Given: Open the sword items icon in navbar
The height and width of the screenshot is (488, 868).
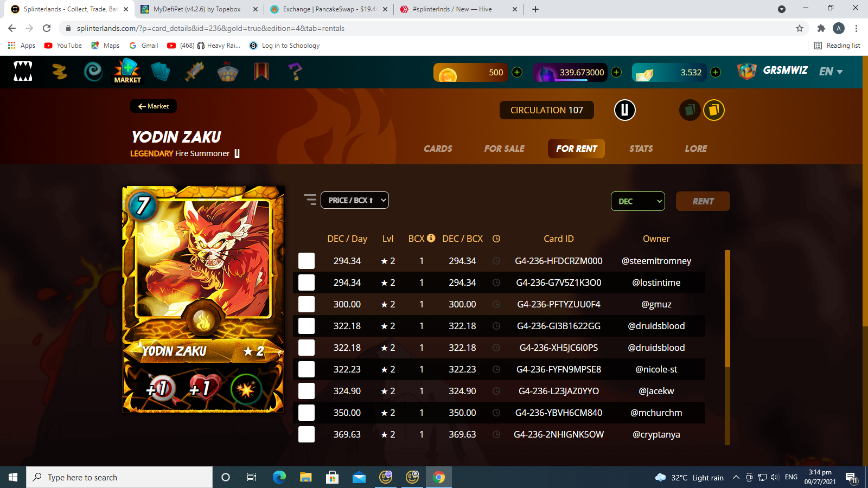Looking at the screenshot, I should (194, 72).
